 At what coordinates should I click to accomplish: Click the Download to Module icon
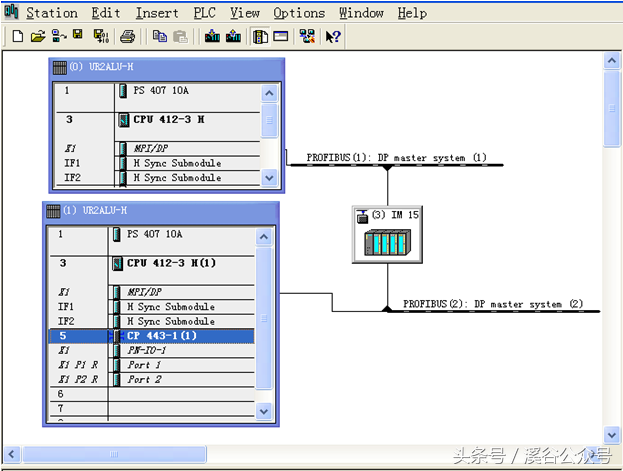(x=212, y=36)
